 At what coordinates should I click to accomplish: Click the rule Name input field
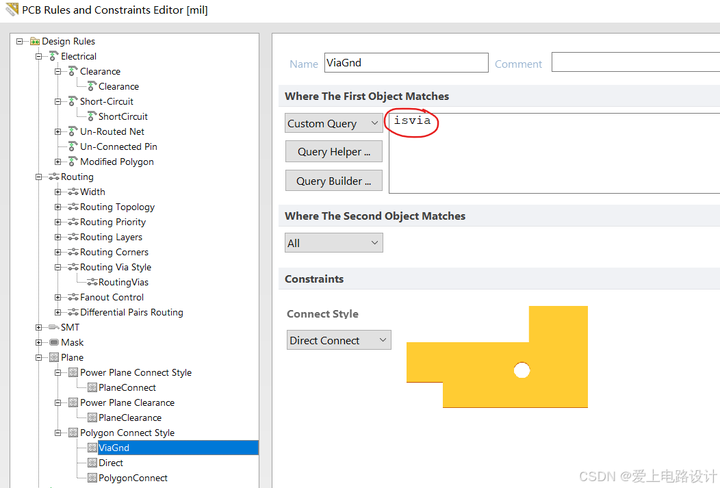pyautogui.click(x=406, y=62)
